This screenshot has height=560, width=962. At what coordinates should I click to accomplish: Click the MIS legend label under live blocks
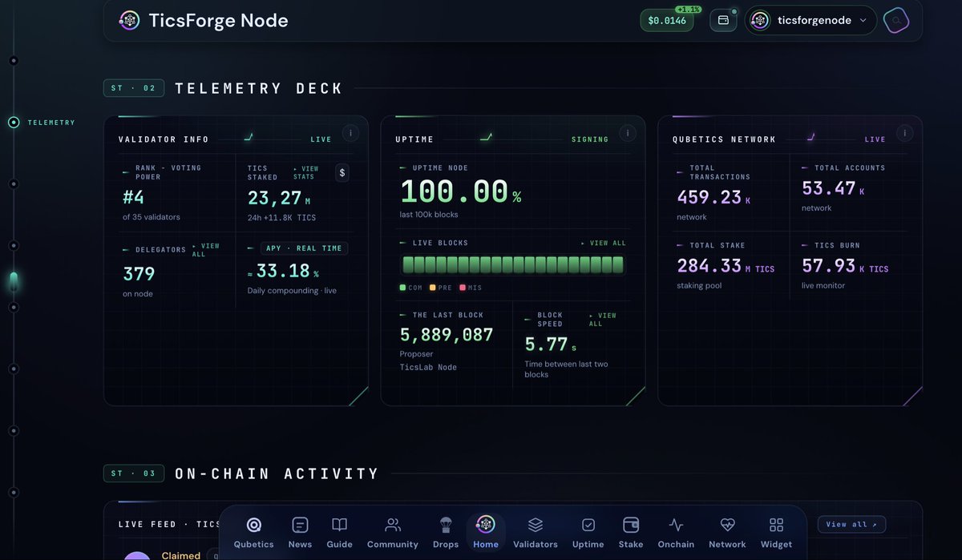(471, 288)
